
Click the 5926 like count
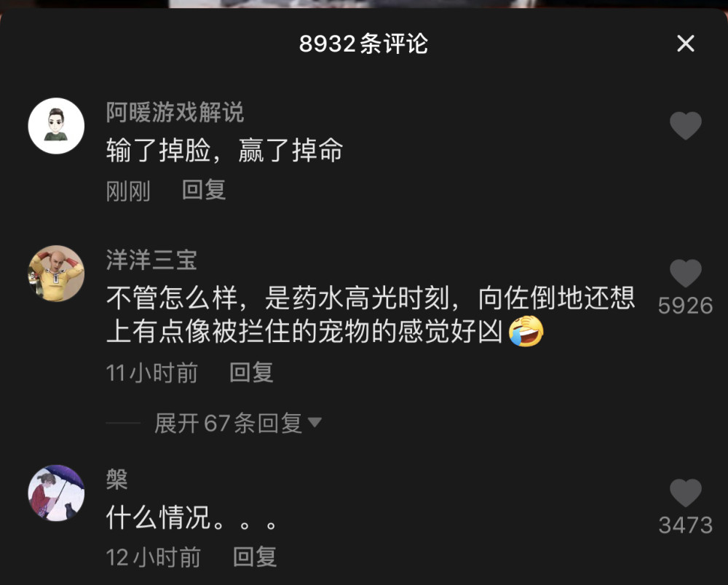click(685, 306)
